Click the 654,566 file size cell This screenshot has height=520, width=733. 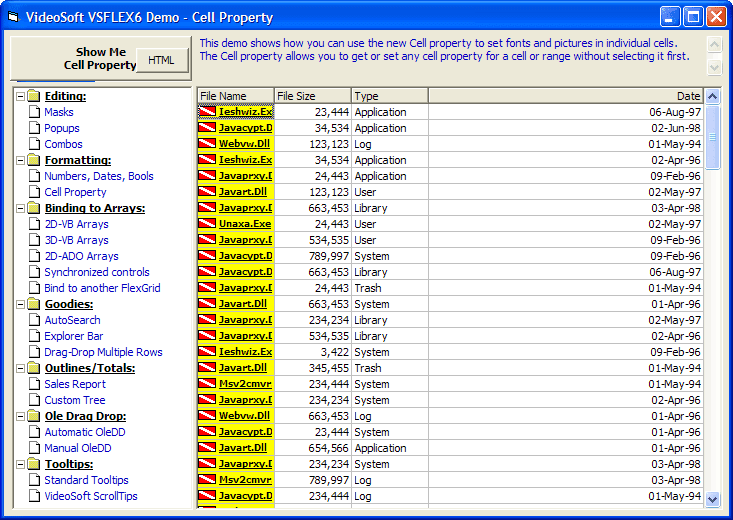point(313,448)
